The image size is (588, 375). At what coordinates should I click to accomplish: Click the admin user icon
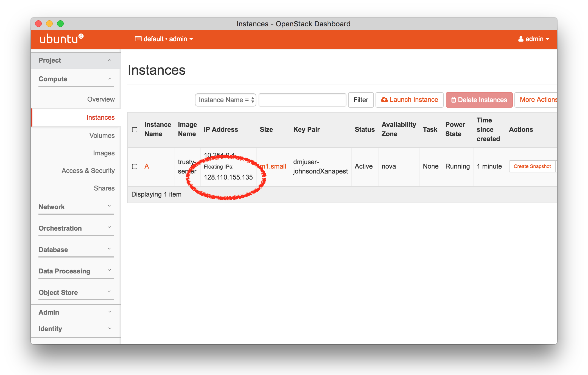[x=521, y=39]
